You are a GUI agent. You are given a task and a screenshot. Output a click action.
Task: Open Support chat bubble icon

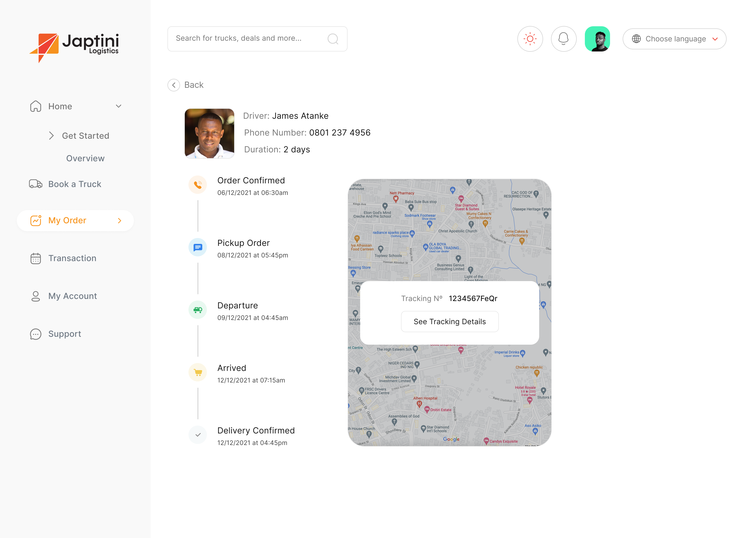pyautogui.click(x=35, y=334)
